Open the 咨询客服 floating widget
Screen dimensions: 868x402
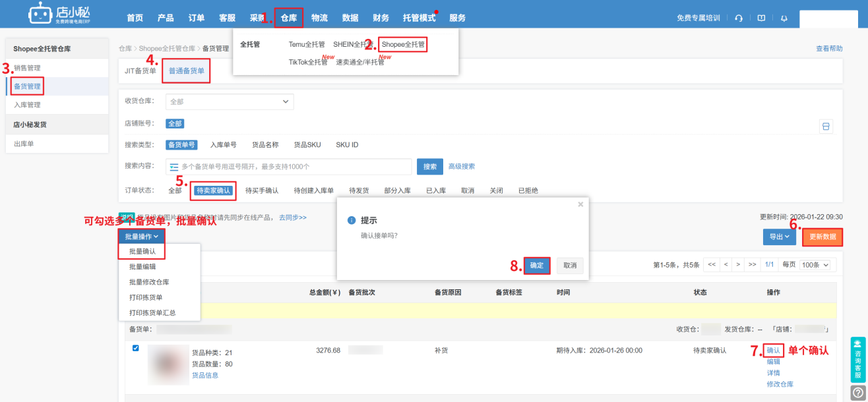pyautogui.click(x=857, y=360)
